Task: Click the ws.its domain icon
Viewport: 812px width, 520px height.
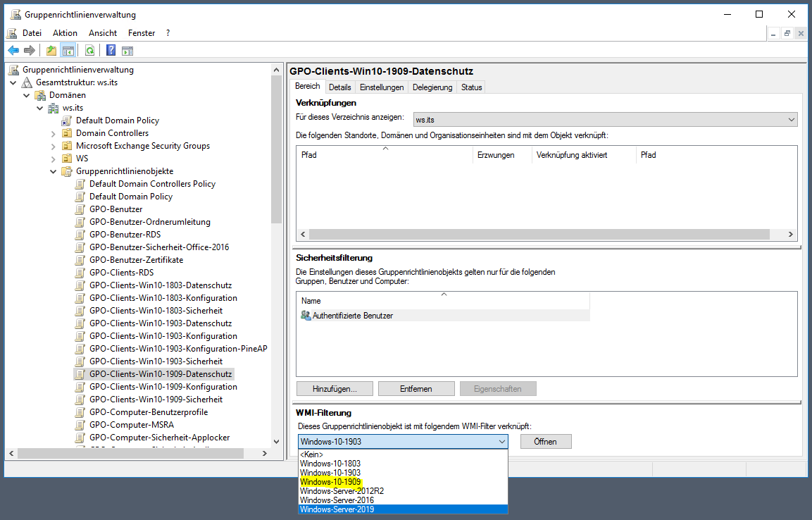Action: point(54,108)
